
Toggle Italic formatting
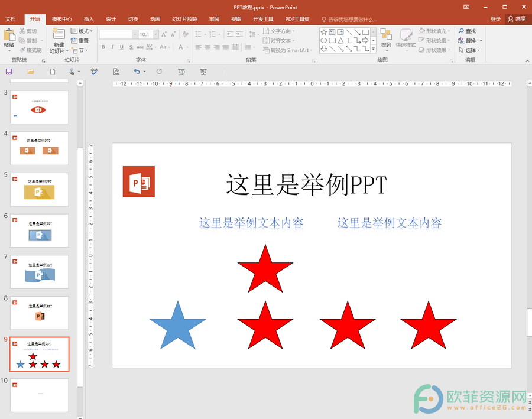pos(112,47)
